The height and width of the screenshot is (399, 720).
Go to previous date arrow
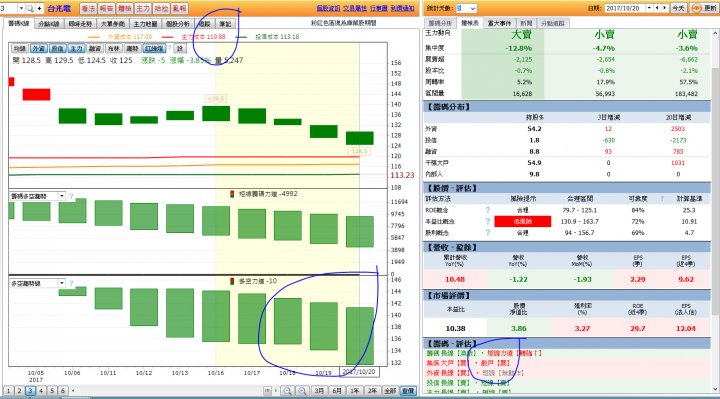point(657,8)
